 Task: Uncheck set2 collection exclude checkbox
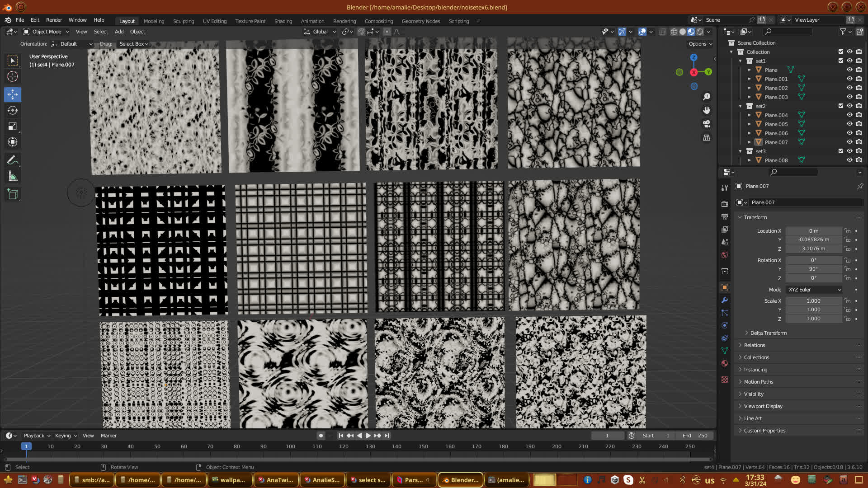841,106
